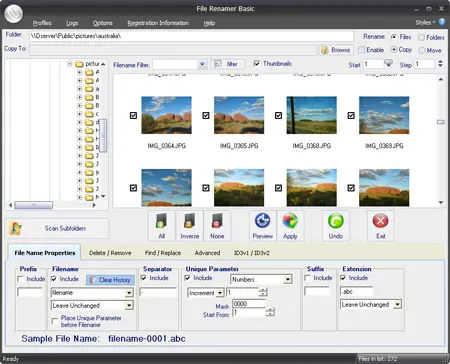Click the blue help icon beside Styles
The height and width of the screenshot is (364, 450).
tap(442, 22)
